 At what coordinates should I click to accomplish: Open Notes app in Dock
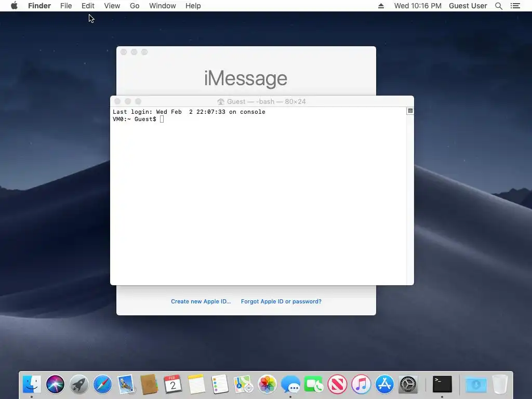pyautogui.click(x=196, y=384)
